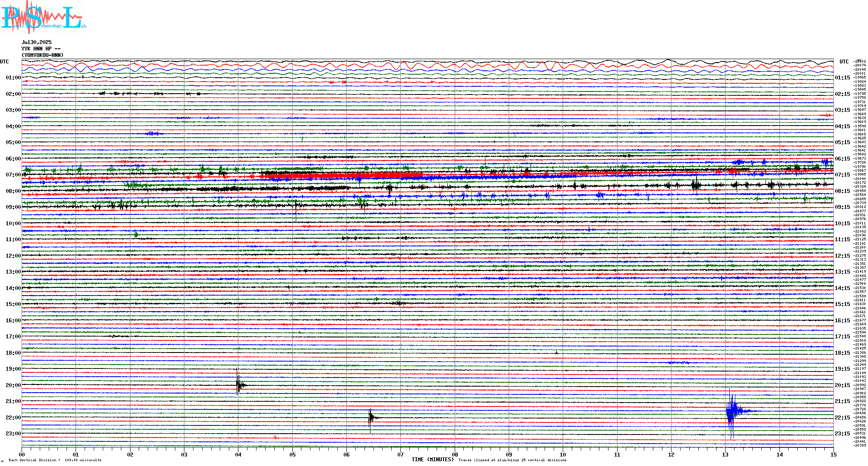Image resolution: width=868 pixels, height=466 pixels.
Task: Click the '12:00' hour label
Action: pyautogui.click(x=13, y=256)
